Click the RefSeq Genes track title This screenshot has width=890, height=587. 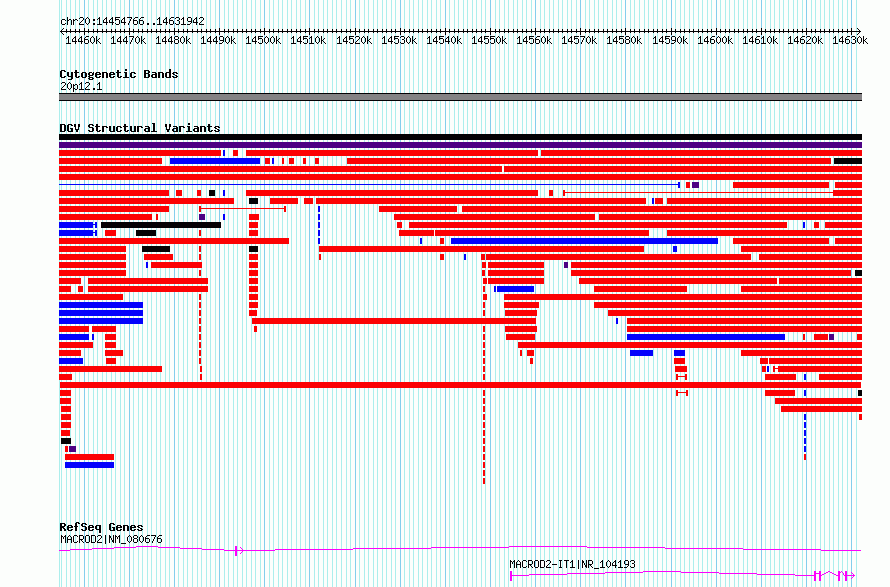click(x=102, y=527)
